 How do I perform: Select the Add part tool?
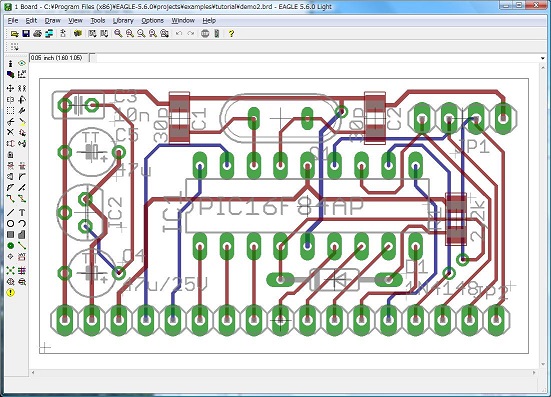tap(22, 132)
